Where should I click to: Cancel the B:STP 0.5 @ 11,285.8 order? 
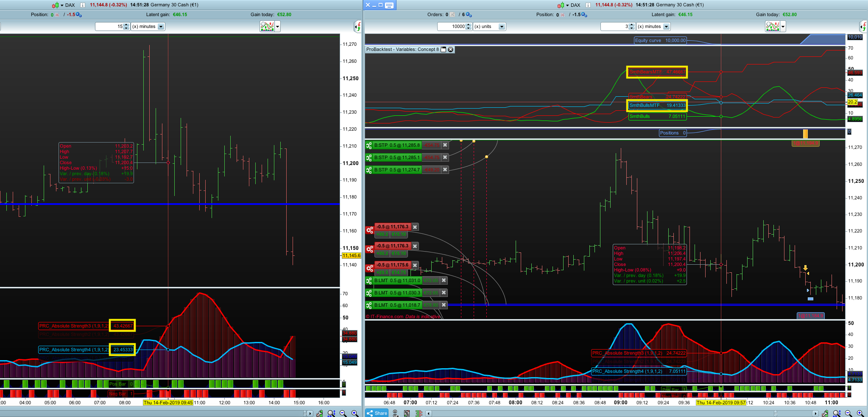[445, 145]
